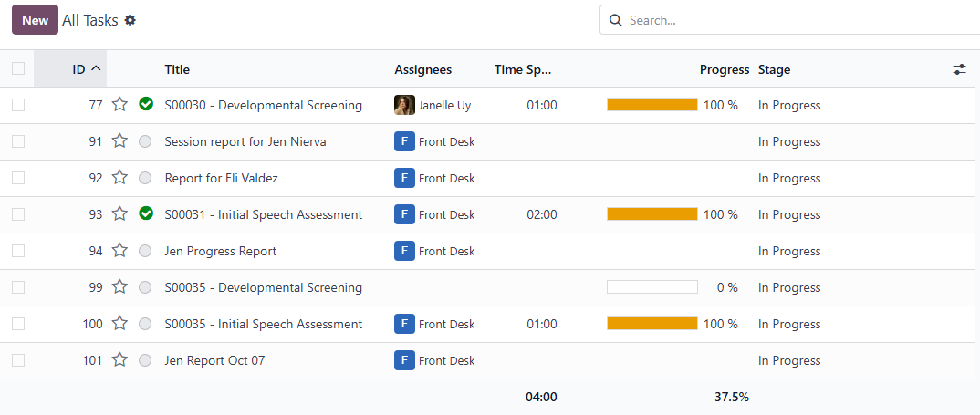
Task: Star task 100 Initial Speech Assessment
Action: pyautogui.click(x=120, y=324)
